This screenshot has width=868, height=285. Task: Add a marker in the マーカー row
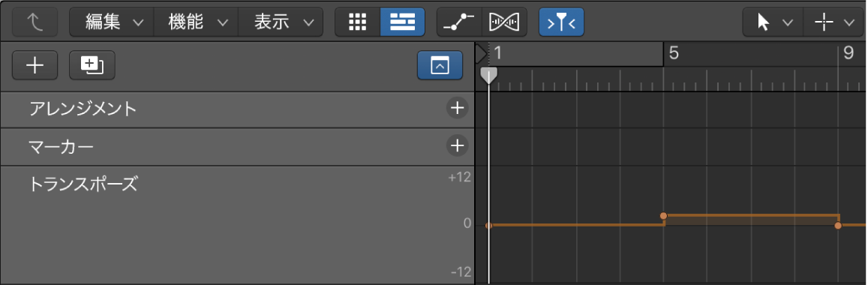[x=457, y=146]
